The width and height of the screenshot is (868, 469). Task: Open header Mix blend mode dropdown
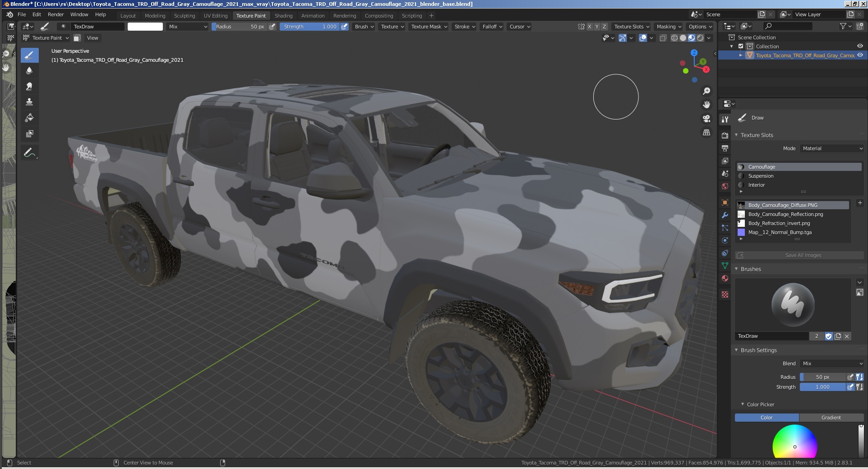pos(188,27)
